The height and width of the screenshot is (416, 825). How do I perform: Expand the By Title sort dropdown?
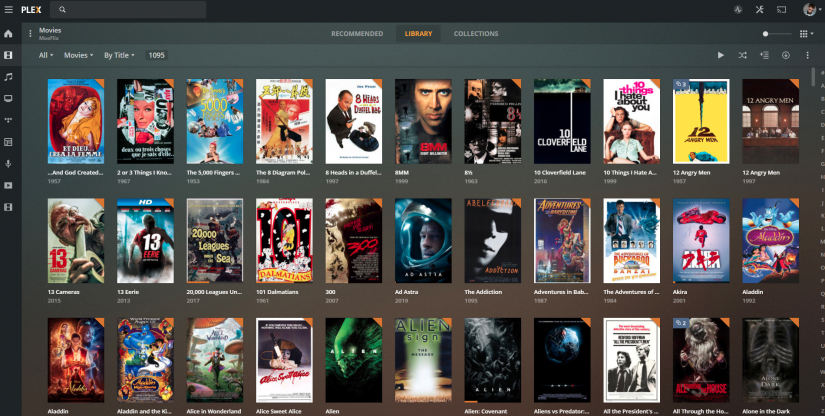[x=119, y=55]
